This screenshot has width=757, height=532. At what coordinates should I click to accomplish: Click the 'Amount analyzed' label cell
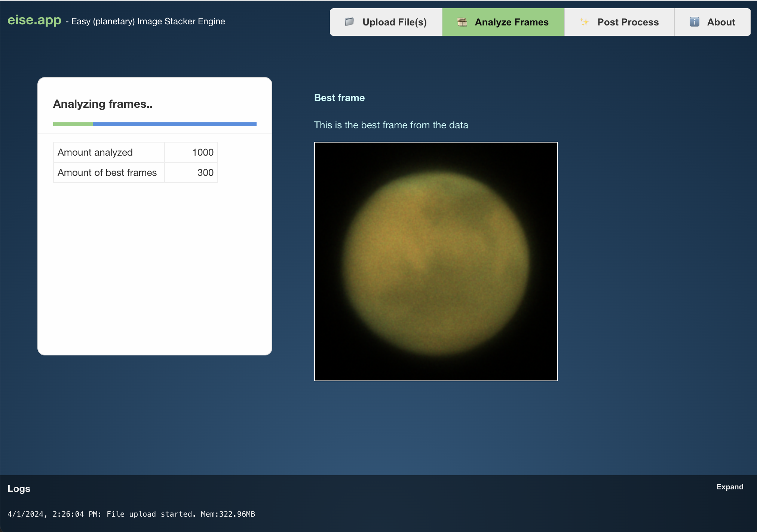(x=109, y=152)
